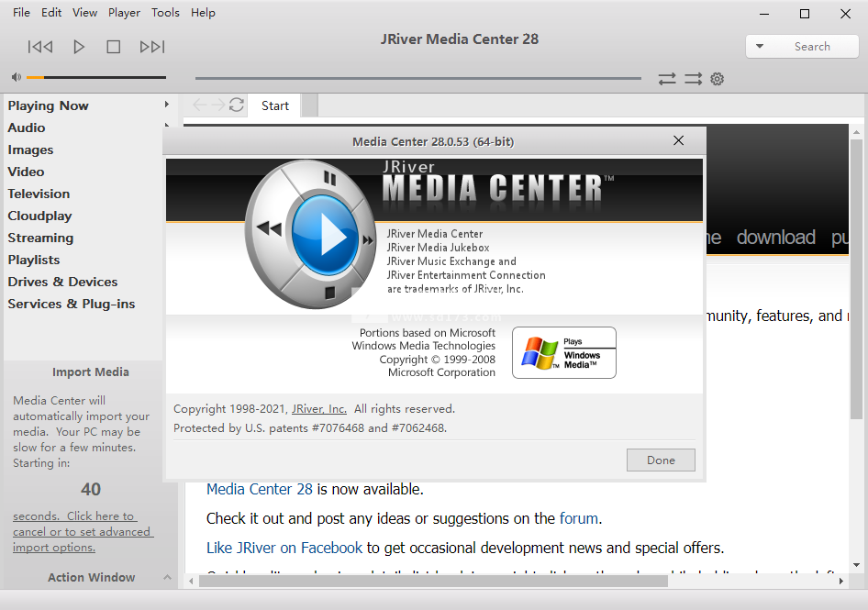
Task: Expand the Playing Now arrow
Action: (x=166, y=105)
